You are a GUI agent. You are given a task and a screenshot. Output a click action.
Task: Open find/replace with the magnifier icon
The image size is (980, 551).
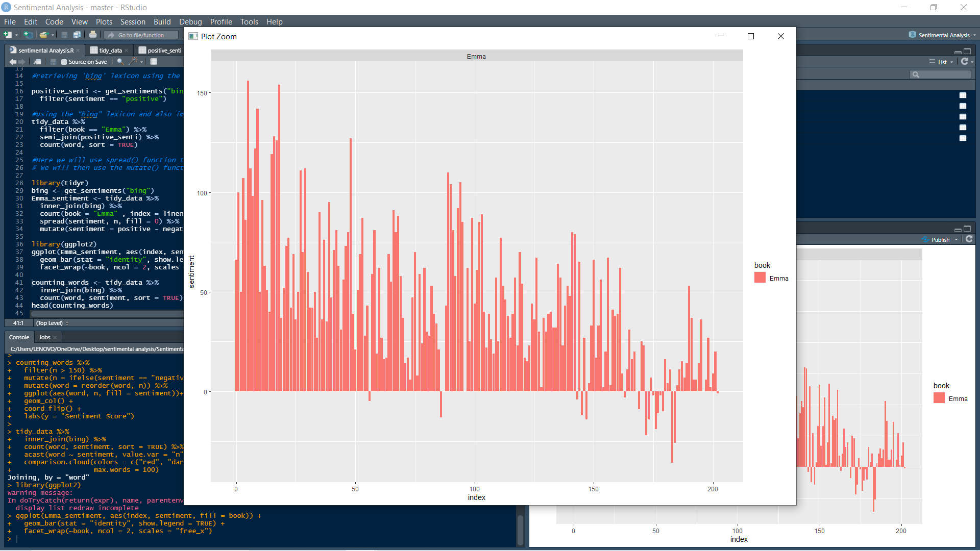coord(120,61)
